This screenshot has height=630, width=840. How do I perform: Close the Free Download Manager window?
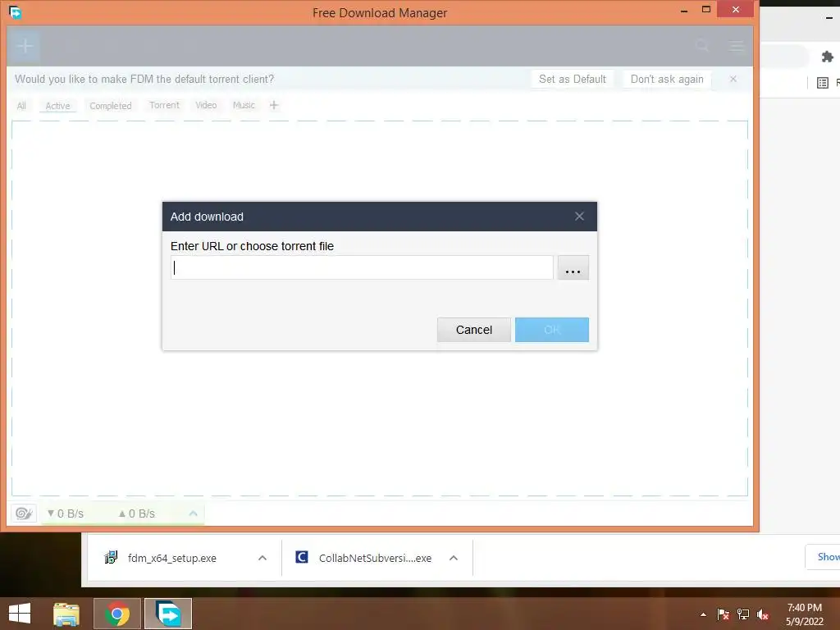pos(736,10)
